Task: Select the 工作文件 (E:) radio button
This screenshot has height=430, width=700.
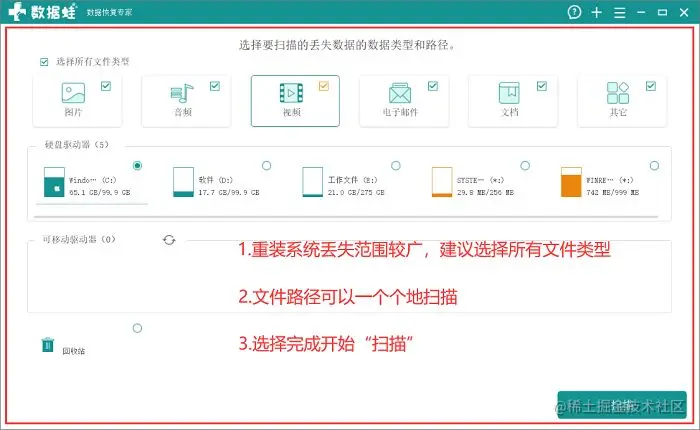Action: [x=396, y=166]
